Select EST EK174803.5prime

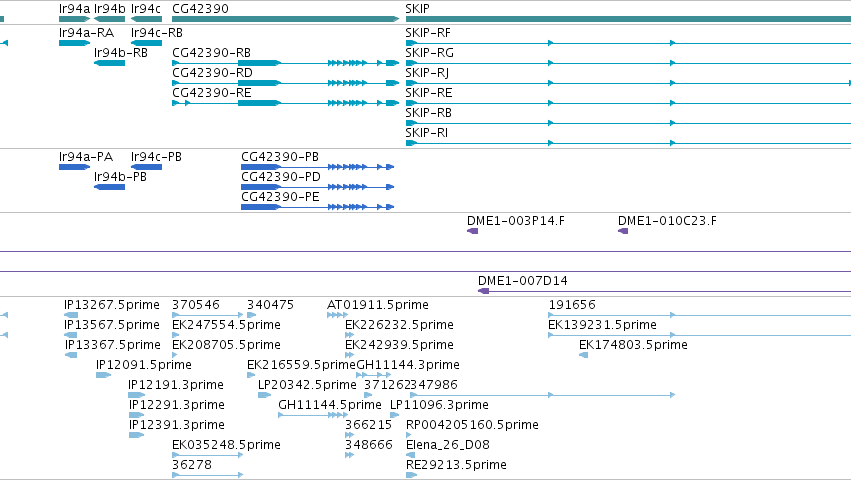584,355
